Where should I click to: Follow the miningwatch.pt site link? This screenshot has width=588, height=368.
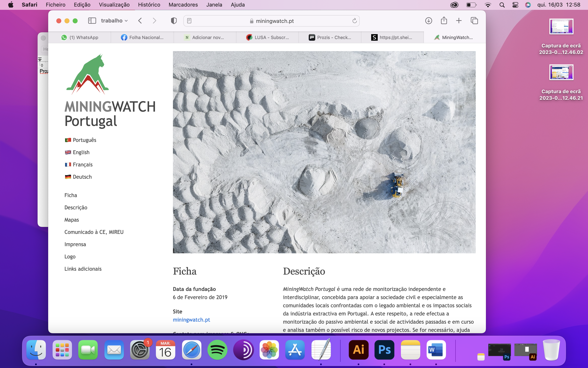[192, 320]
